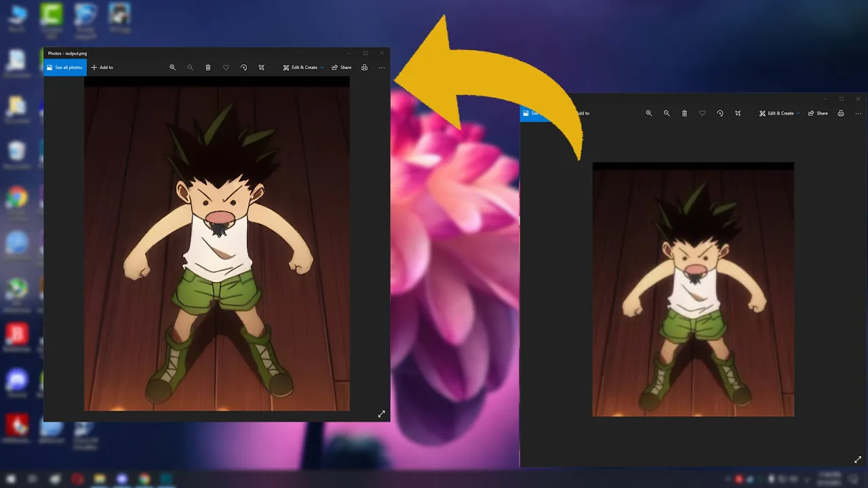Delete the photo in the right Photos window
Viewport: 868px width, 488px height.
pyautogui.click(x=684, y=113)
